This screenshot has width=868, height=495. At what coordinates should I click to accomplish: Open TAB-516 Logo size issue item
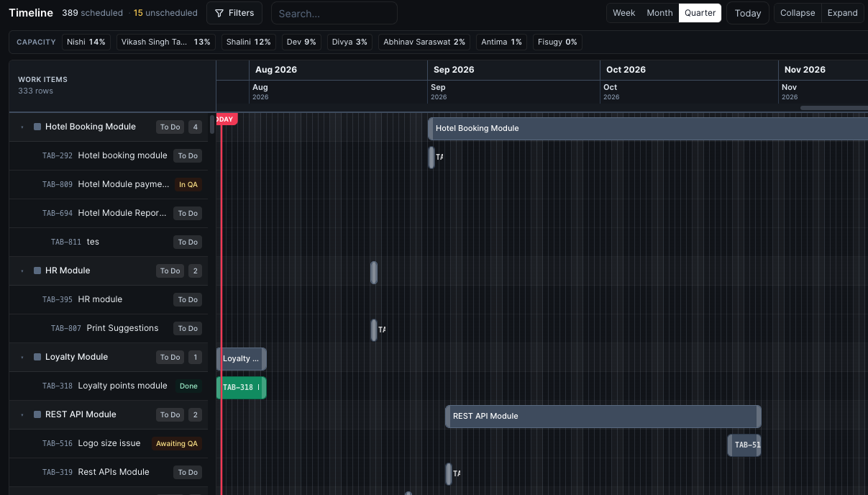[109, 443]
